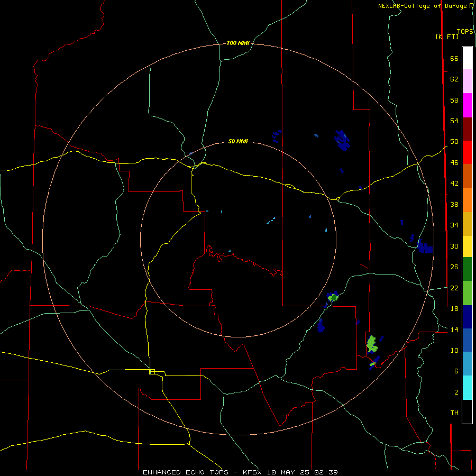This screenshot has width=476, height=476.
Task: Click the '14' legend value
Action: pos(454,329)
